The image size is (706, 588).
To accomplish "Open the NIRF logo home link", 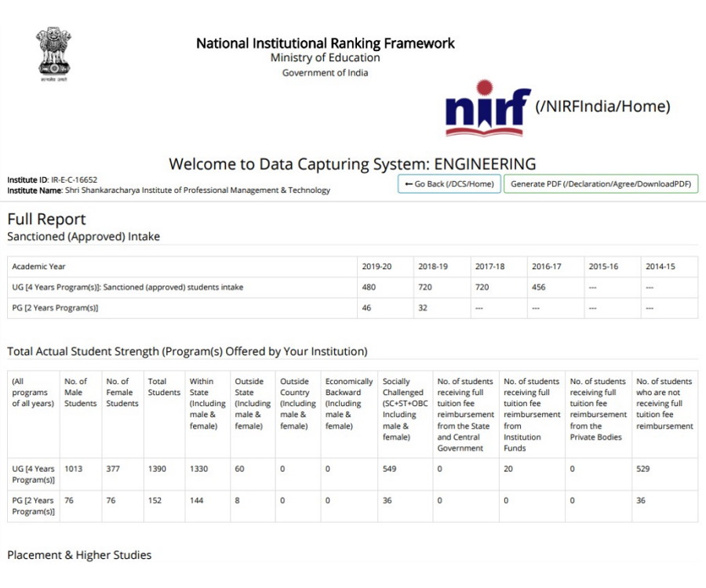I will click(x=488, y=108).
